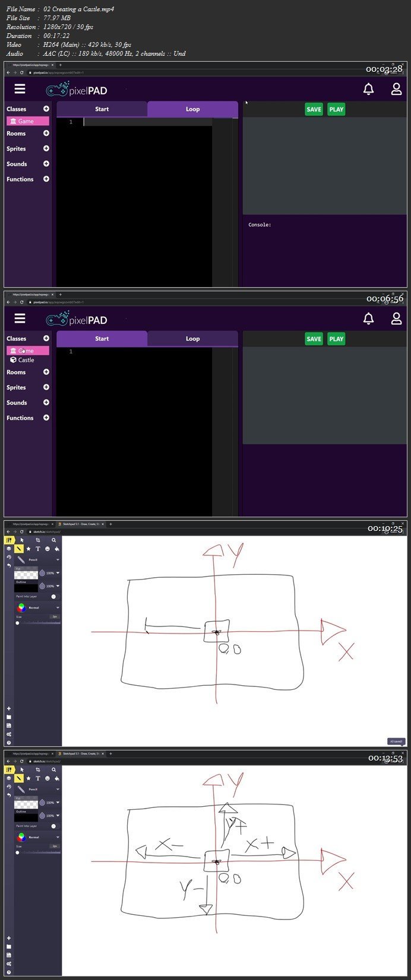
Task: Open the user profile icon in the 00:06:56 frame
Action: 396,319
